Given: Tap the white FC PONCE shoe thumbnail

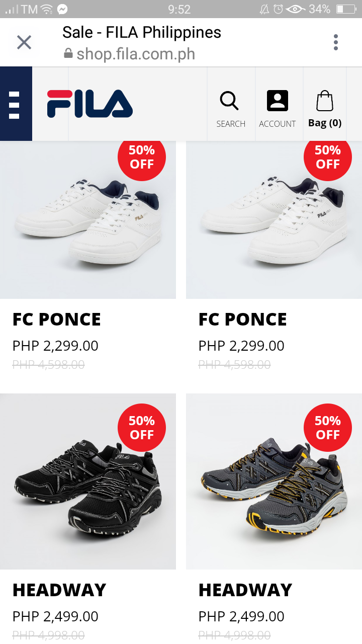Looking at the screenshot, I should (88, 219).
